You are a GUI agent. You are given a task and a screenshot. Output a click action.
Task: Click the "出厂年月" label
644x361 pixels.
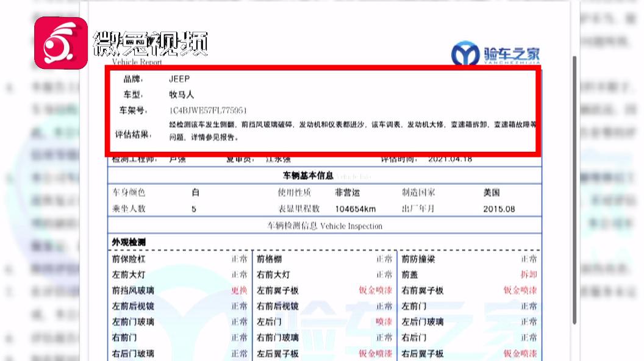pos(418,209)
